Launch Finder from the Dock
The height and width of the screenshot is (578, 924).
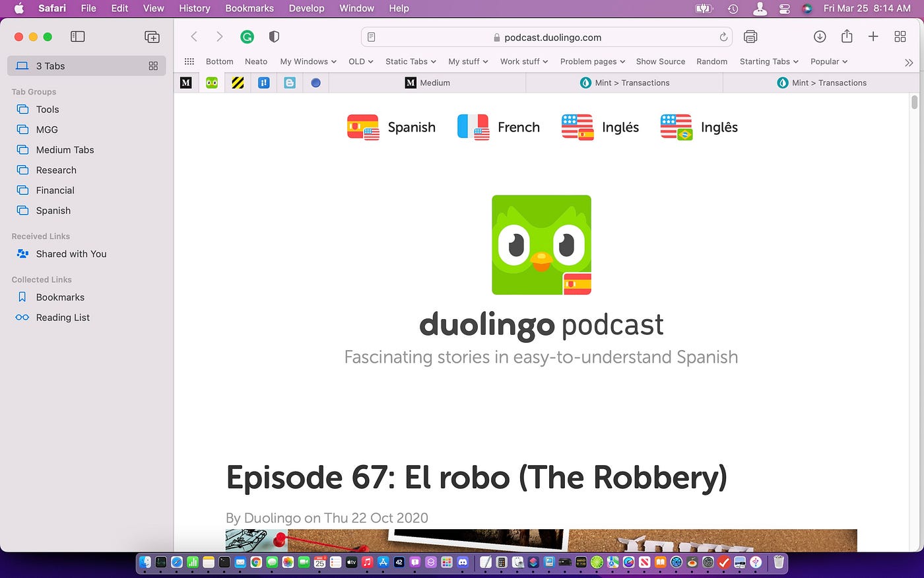pos(145,562)
